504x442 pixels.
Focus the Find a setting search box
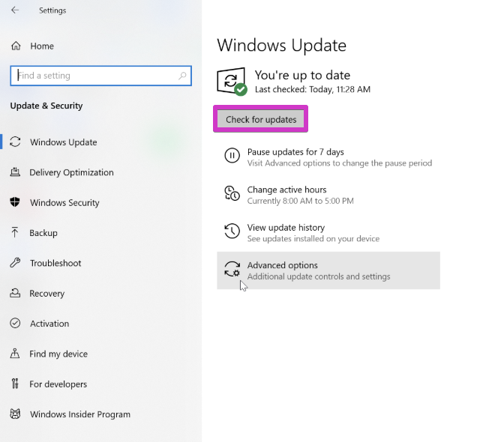[x=100, y=76]
